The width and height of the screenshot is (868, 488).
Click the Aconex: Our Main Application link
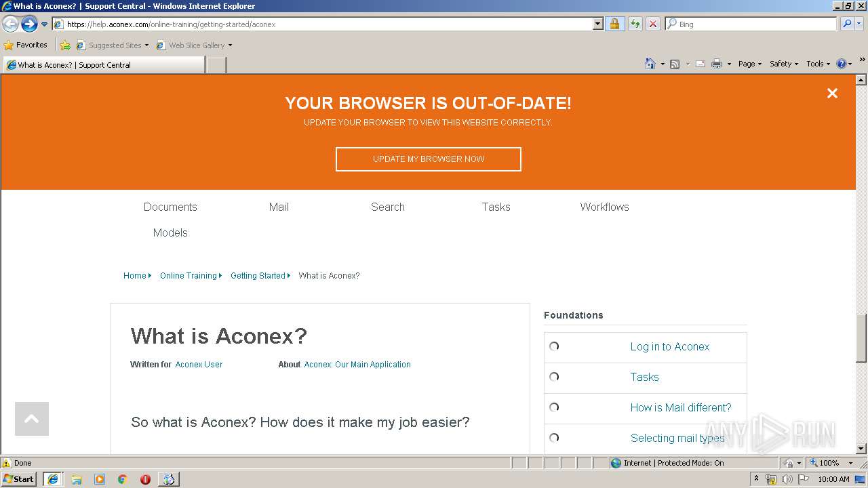click(x=357, y=365)
